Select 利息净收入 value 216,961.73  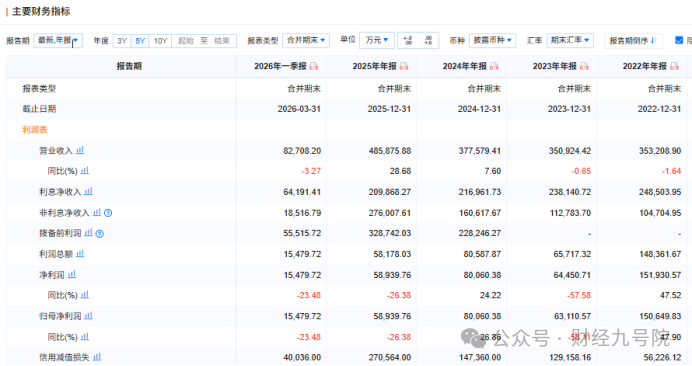pos(480,192)
